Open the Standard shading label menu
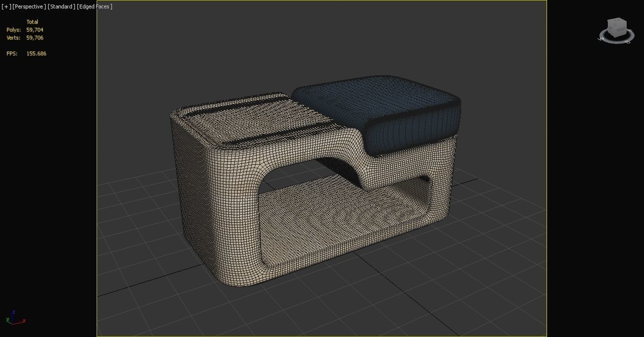Viewport: 644px width, 337px height. tap(61, 6)
